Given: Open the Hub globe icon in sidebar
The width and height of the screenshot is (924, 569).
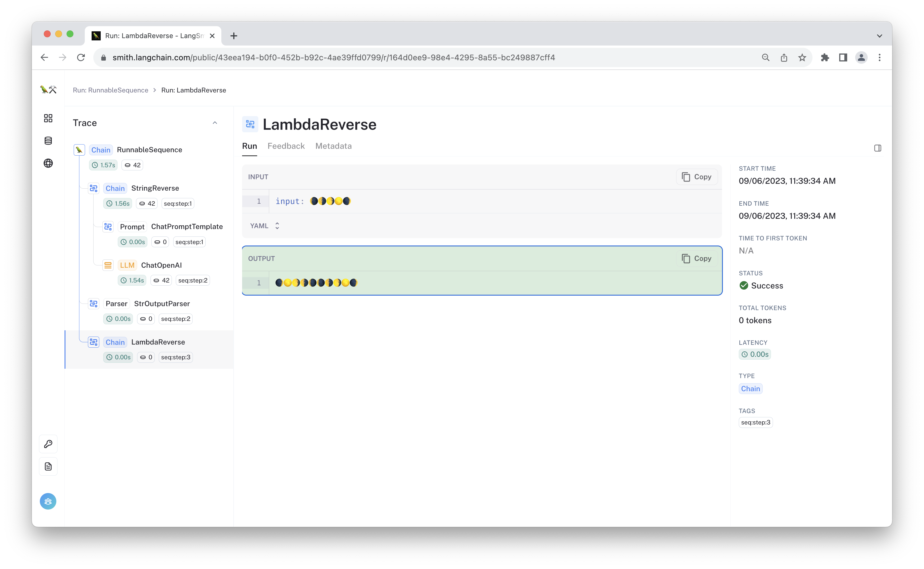Looking at the screenshot, I should click(48, 163).
